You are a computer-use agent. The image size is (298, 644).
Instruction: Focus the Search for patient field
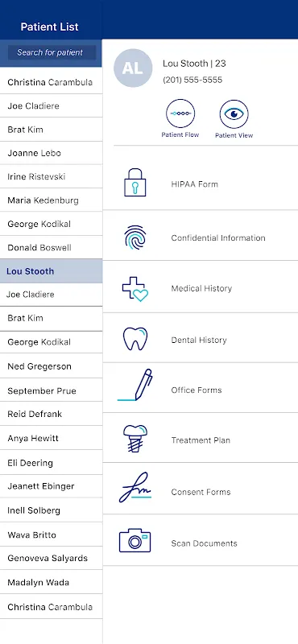pos(52,52)
